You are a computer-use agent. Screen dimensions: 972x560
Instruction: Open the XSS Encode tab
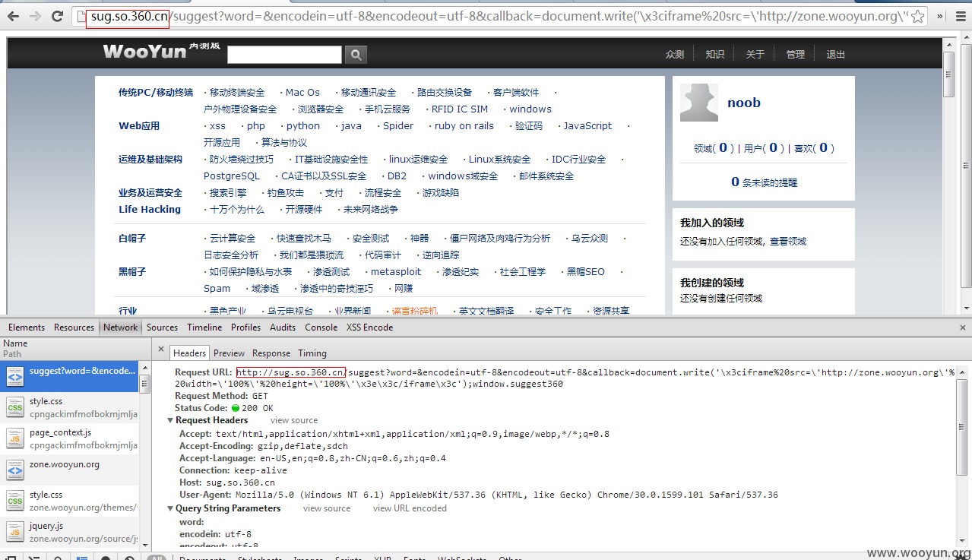tap(369, 327)
